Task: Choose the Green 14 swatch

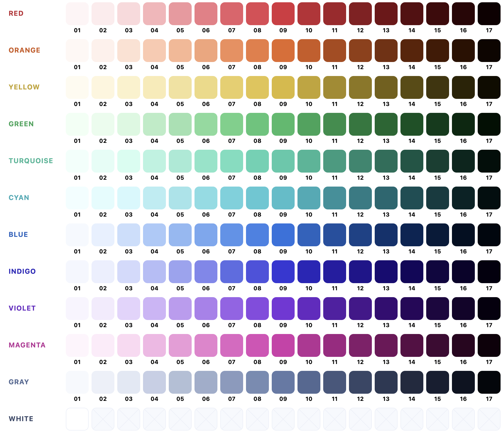Action: [412, 124]
